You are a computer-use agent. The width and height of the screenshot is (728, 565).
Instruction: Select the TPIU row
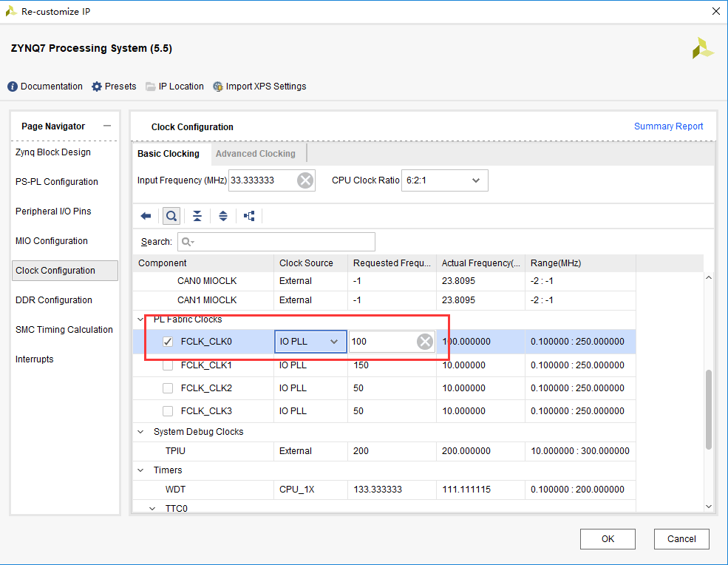coord(384,451)
